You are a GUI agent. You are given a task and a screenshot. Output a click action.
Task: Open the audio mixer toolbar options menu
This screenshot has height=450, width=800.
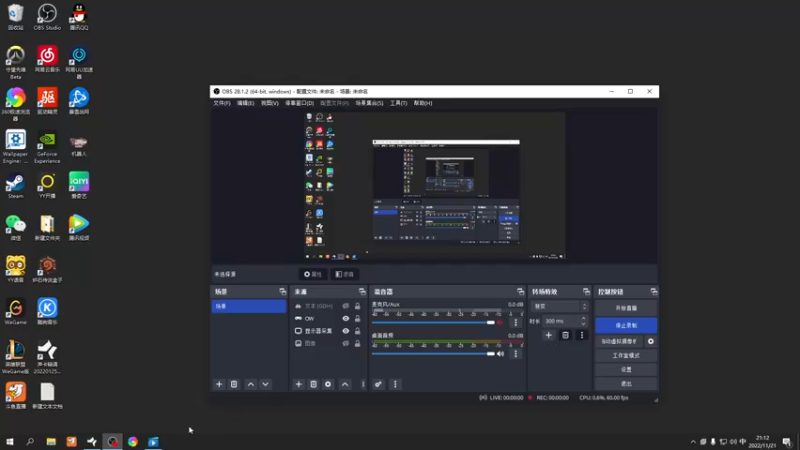pyautogui.click(x=395, y=384)
